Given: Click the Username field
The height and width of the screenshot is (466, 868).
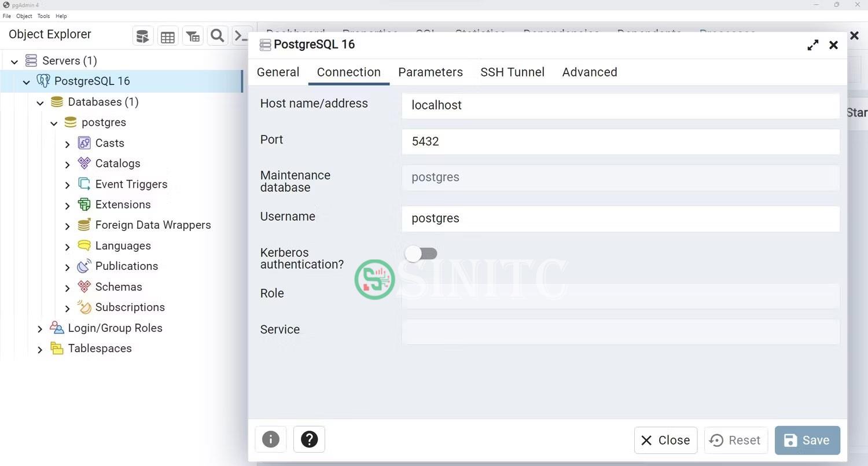Looking at the screenshot, I should point(620,218).
